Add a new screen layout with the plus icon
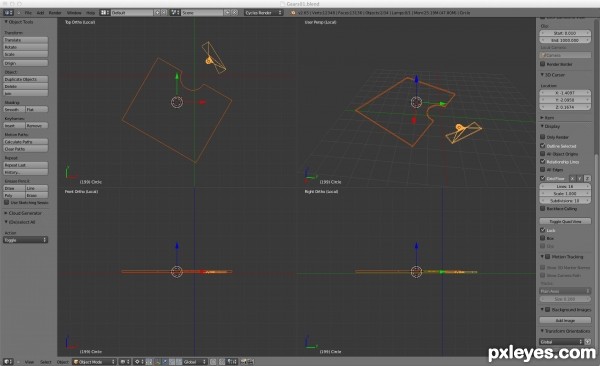 click(x=157, y=13)
